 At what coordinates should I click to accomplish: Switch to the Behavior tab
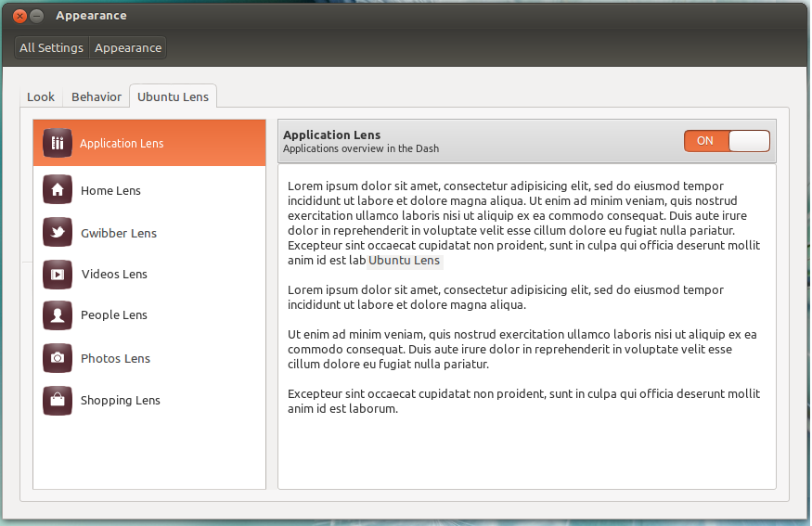point(97,96)
